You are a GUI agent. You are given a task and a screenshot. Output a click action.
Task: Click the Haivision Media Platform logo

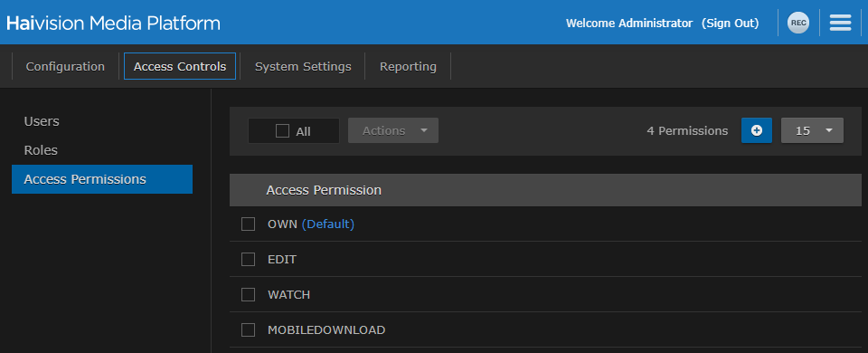[x=114, y=23]
